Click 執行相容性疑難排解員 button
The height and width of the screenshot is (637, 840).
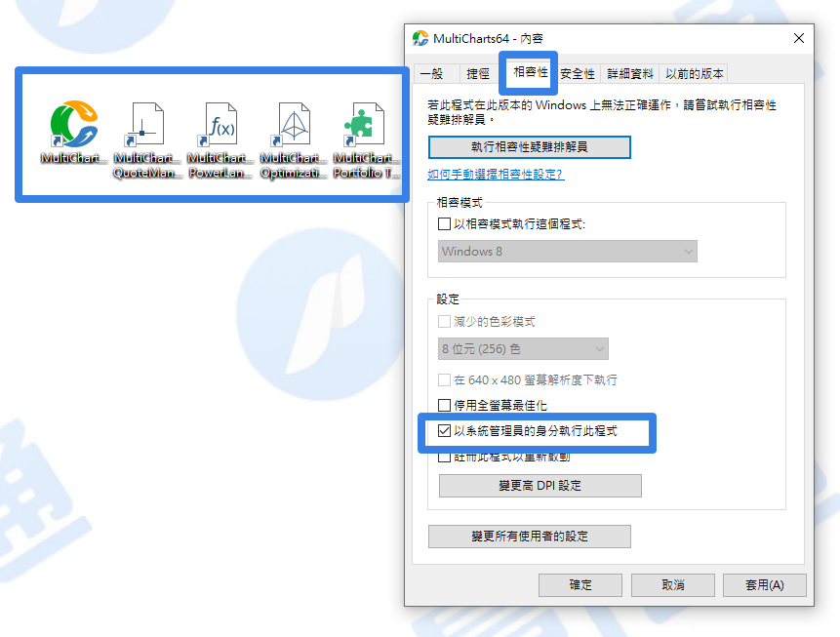coord(530,147)
